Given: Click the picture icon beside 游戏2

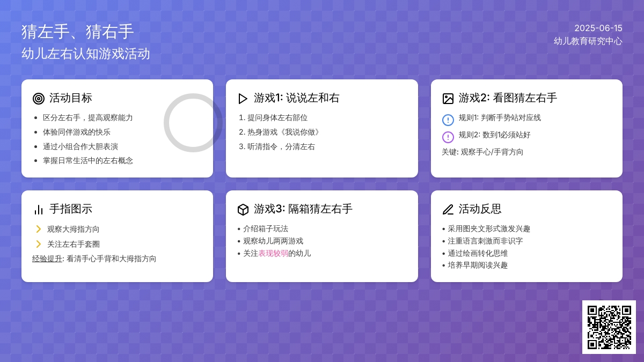Looking at the screenshot, I should click(x=448, y=99).
